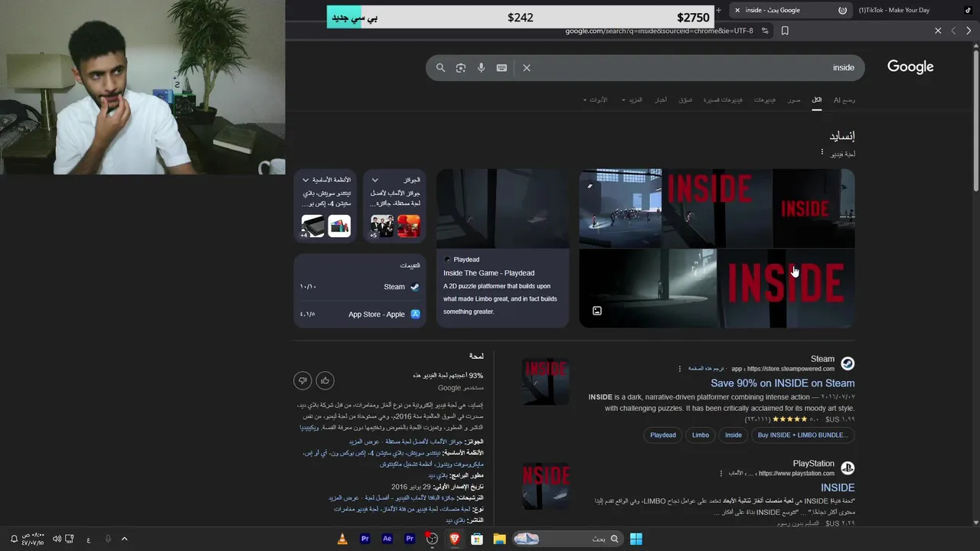Expand the الجوائز awards card chevron
Viewport: 980px width, 551px height.
click(375, 180)
